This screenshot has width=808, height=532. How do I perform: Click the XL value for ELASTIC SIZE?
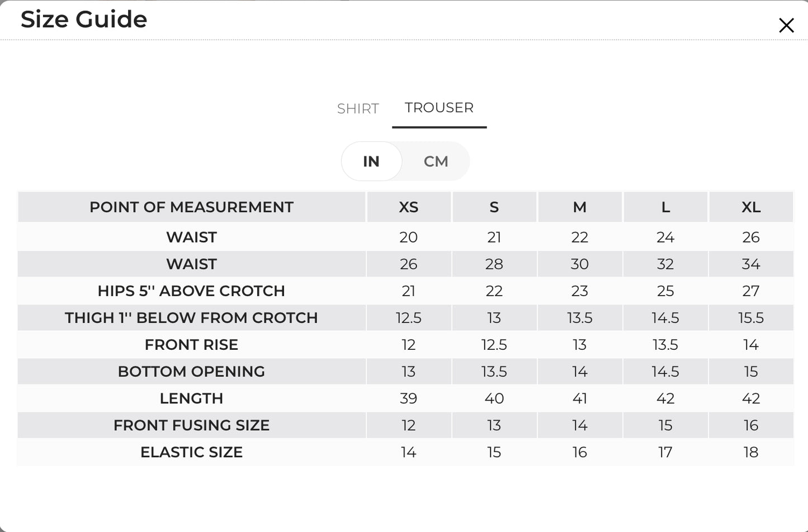[x=751, y=452]
